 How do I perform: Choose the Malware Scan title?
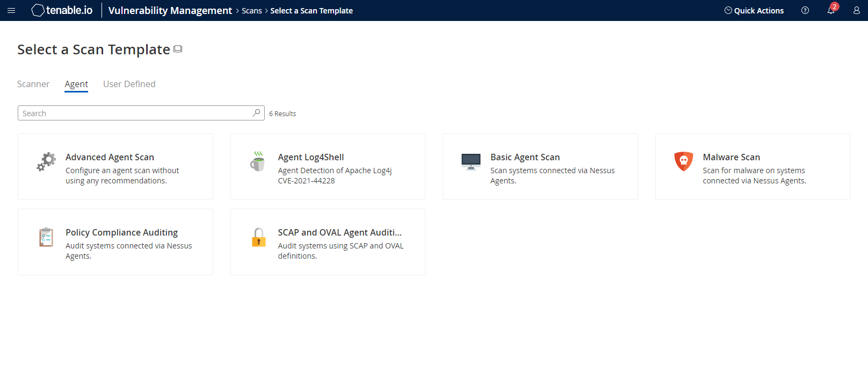click(x=732, y=157)
